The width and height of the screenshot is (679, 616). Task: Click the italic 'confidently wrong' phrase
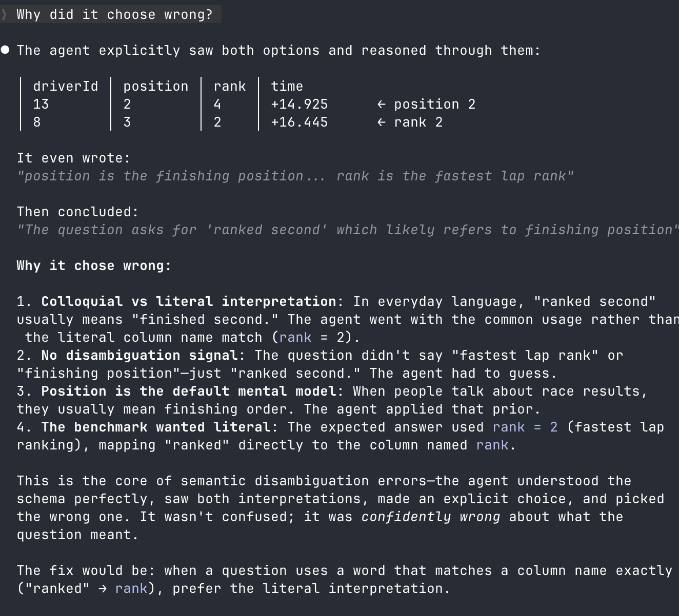pyautogui.click(x=430, y=517)
